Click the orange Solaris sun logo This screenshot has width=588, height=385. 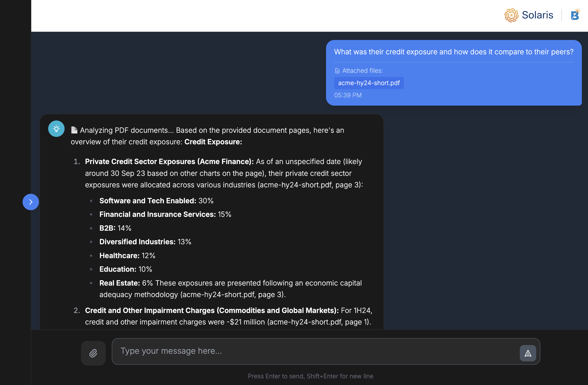point(511,15)
